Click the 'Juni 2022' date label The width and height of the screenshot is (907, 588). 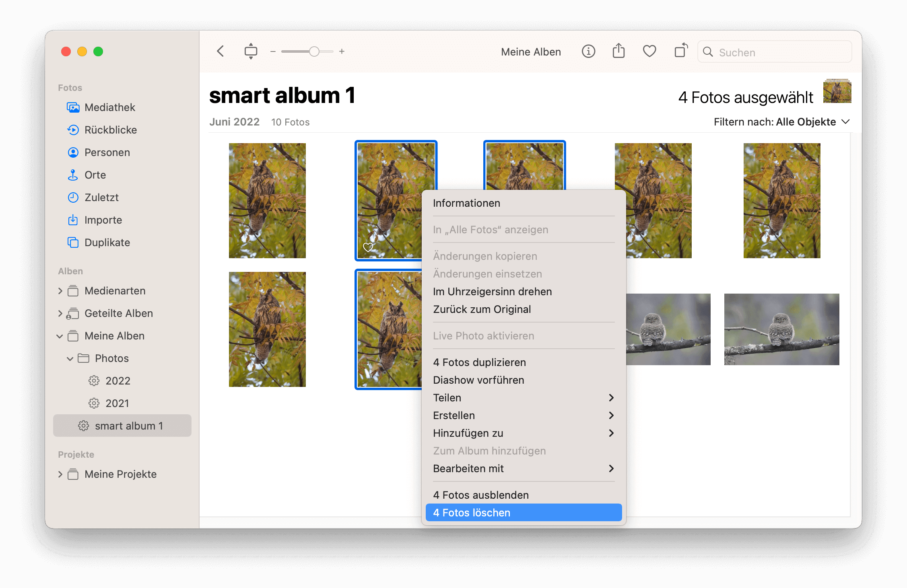tap(234, 122)
